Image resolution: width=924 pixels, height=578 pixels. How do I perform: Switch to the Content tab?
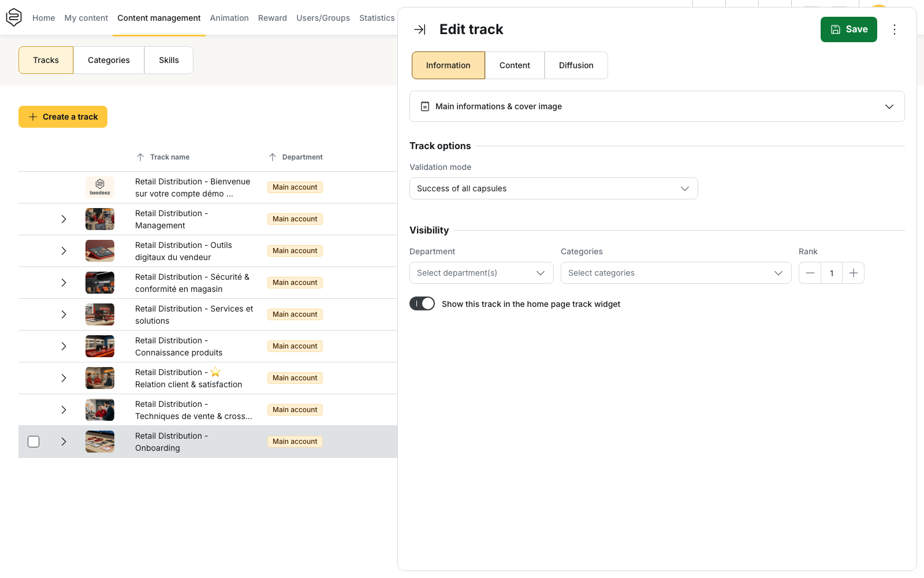(515, 65)
